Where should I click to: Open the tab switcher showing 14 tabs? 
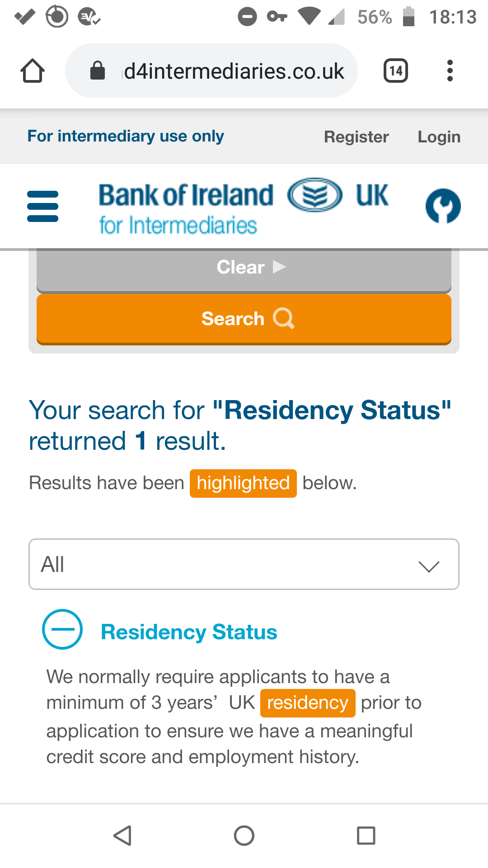(396, 71)
